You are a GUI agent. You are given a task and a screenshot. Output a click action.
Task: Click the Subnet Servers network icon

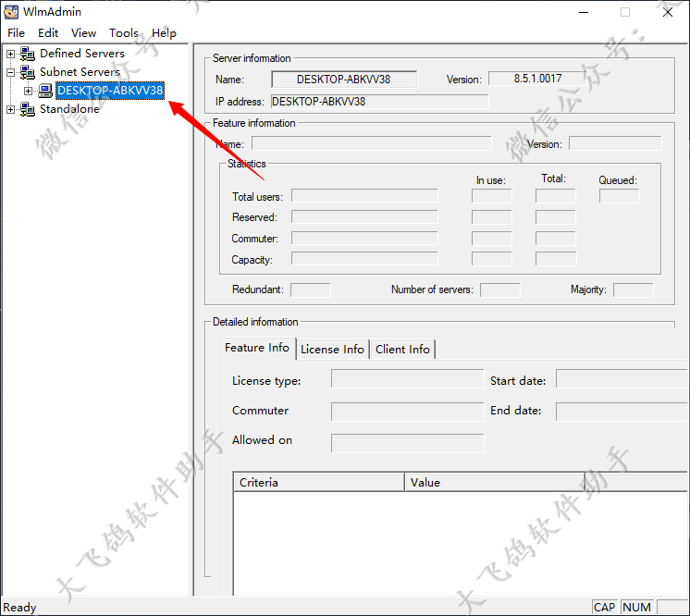tap(28, 72)
